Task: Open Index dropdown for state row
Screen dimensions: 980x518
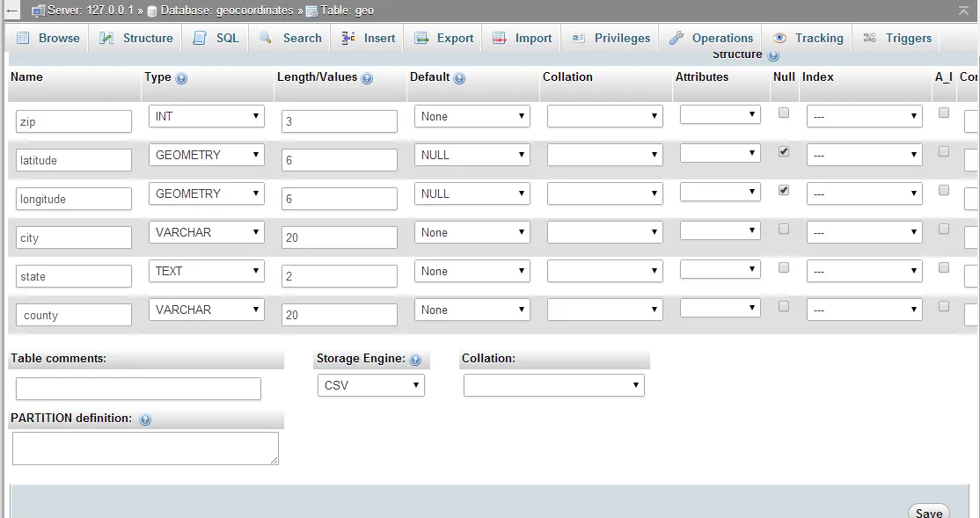Action: click(865, 271)
